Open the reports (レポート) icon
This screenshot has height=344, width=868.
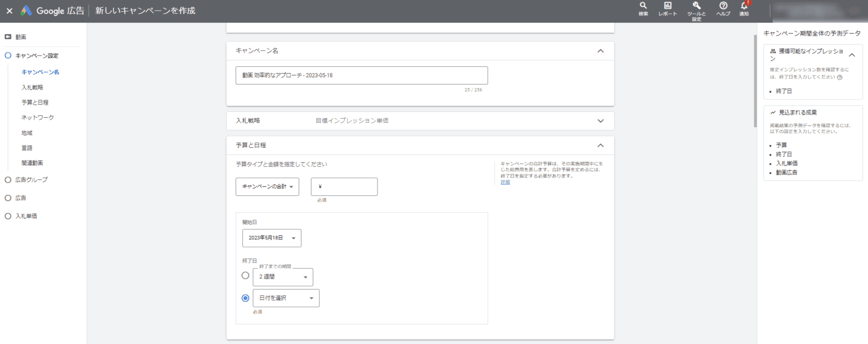point(667,6)
